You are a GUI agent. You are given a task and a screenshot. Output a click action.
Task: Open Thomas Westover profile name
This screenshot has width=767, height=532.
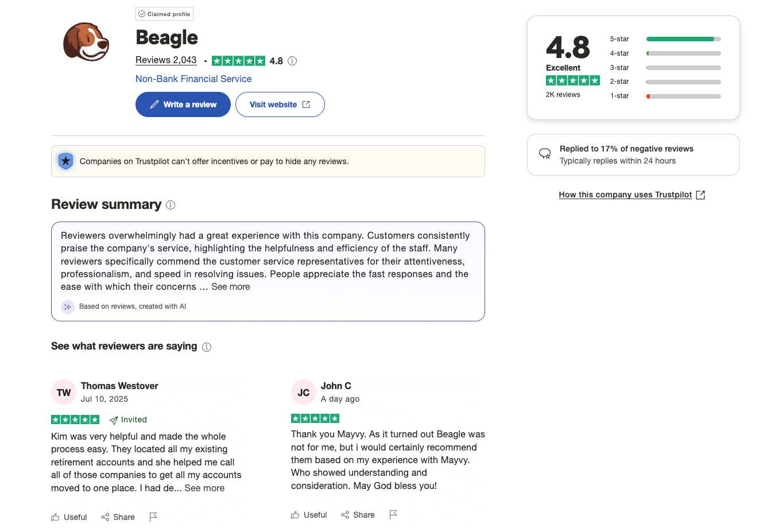tap(119, 386)
